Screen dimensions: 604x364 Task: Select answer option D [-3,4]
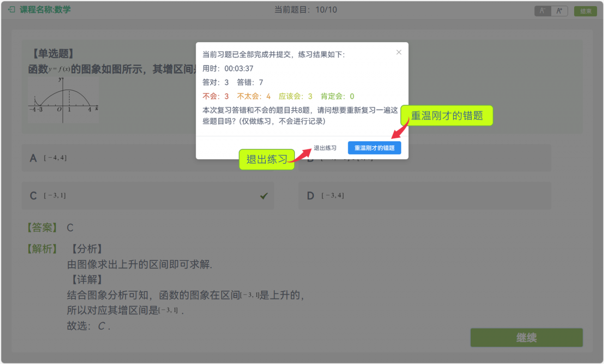(424, 196)
